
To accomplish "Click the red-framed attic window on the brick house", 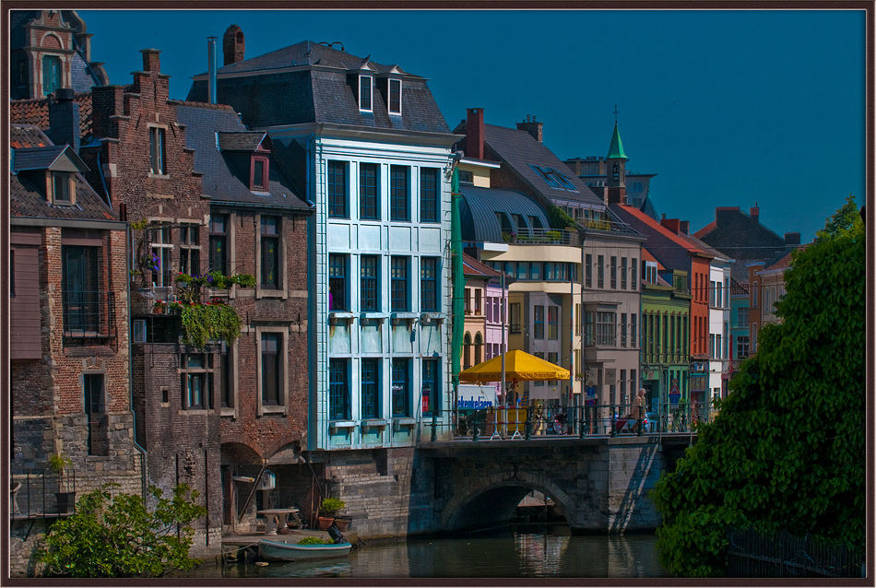I will [259, 173].
